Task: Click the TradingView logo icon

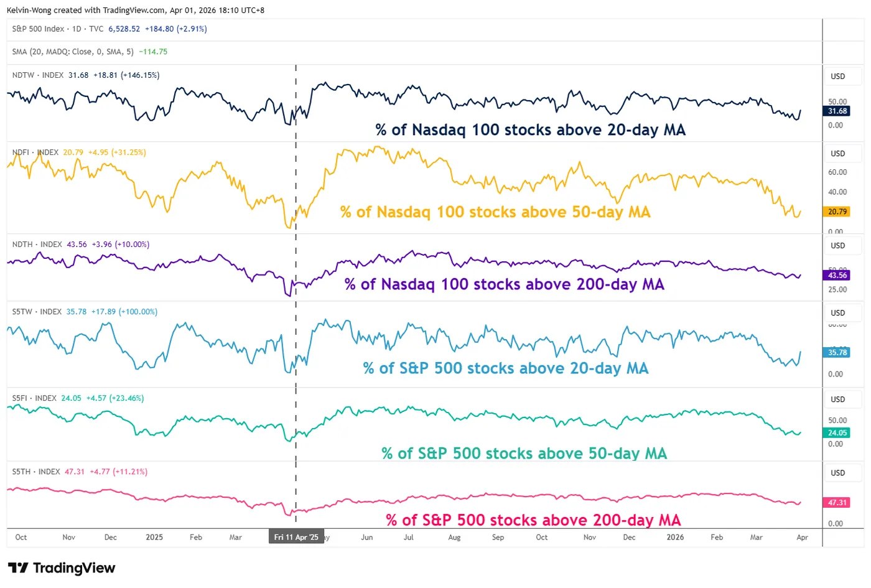Action: [x=18, y=567]
